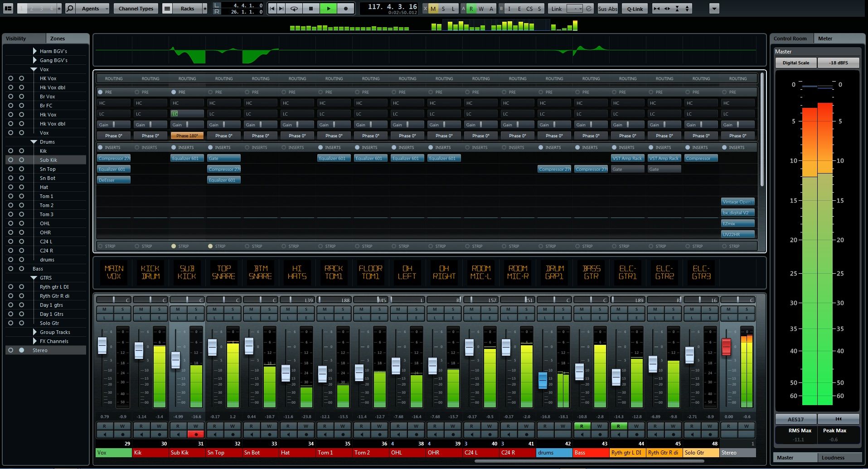Image resolution: width=868 pixels, height=469 pixels.
Task: Toggle the left zone layout icon
Action: pos(8,8)
